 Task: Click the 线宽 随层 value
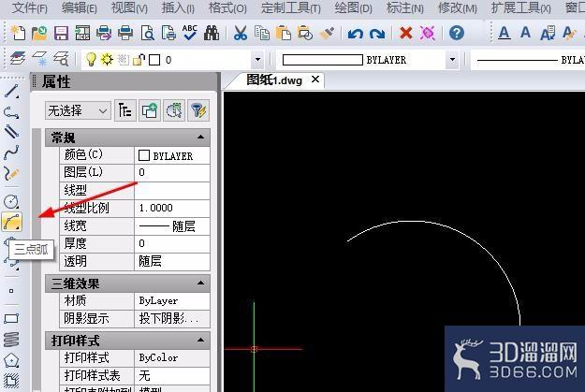[172, 226]
